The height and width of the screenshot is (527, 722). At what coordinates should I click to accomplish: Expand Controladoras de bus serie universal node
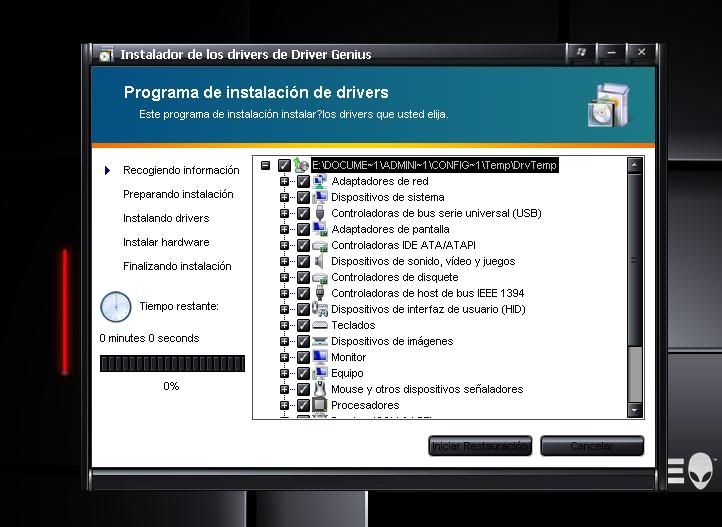tap(284, 214)
